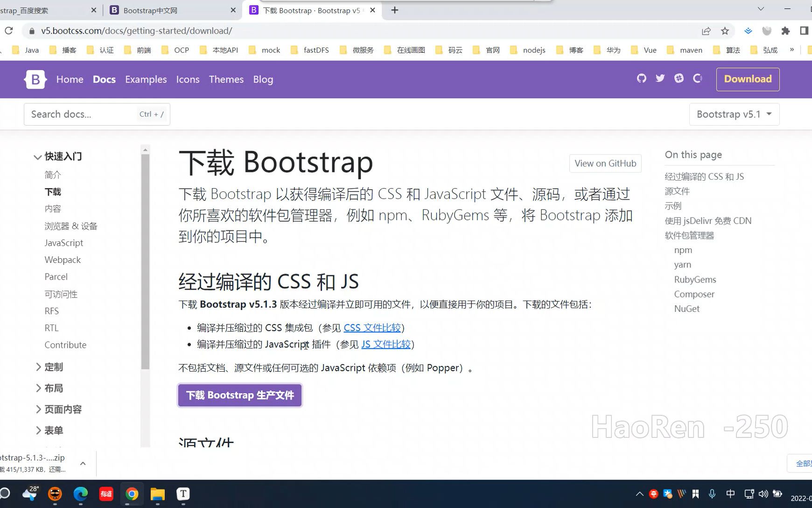
Task: Jump to NuGet in page contents
Action: (x=686, y=309)
